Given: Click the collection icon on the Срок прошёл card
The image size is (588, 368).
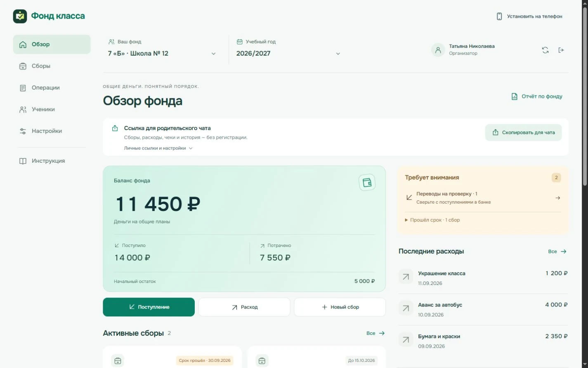Looking at the screenshot, I should pyautogui.click(x=118, y=361).
